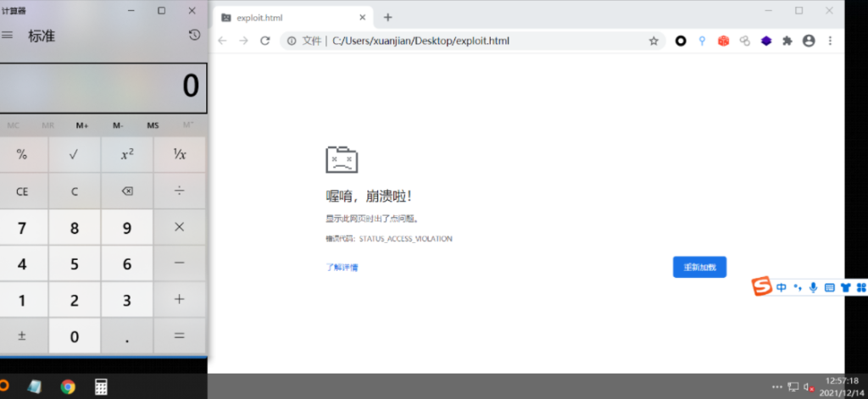The image size is (868, 399).
Task: Click the CE clear entry key
Action: [x=22, y=191]
